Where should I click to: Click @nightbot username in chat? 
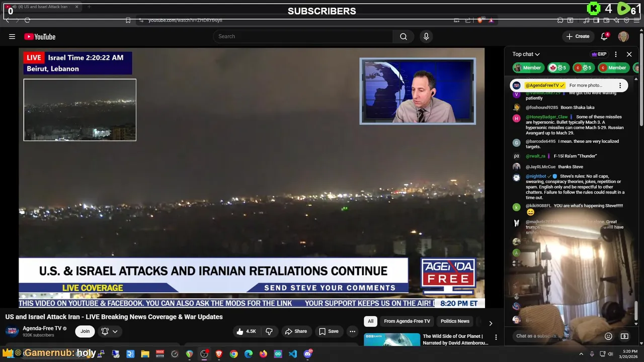tap(536, 176)
